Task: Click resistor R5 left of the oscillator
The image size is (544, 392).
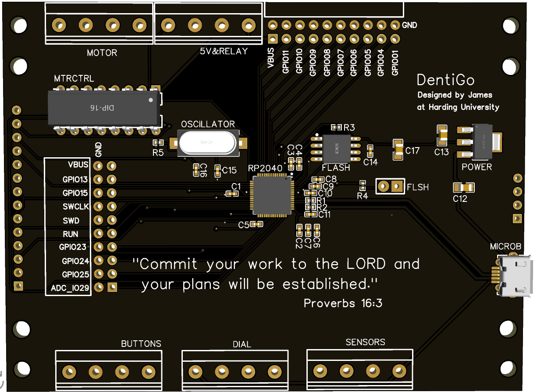Action: [158, 143]
